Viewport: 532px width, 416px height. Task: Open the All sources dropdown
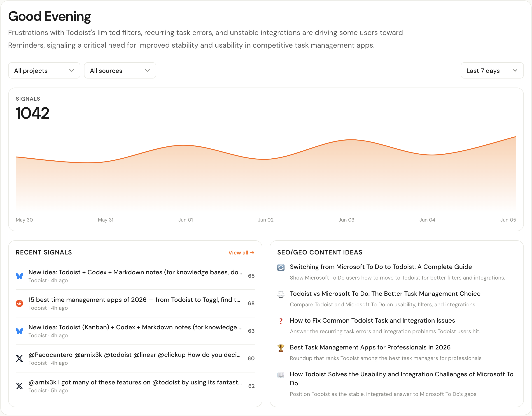(x=120, y=70)
